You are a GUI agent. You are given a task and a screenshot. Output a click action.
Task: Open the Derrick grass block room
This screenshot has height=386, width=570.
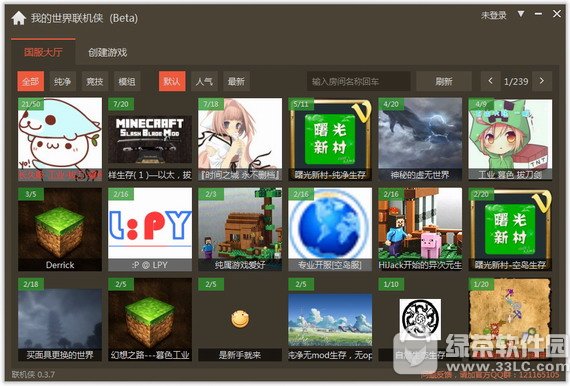pyautogui.click(x=60, y=229)
